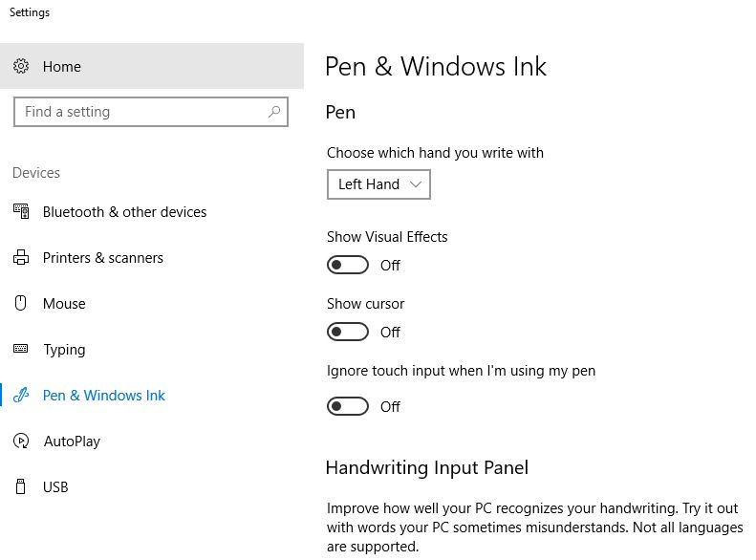Open the AutoPlay section
Image resolution: width=756 pixels, height=560 pixels.
point(152,441)
